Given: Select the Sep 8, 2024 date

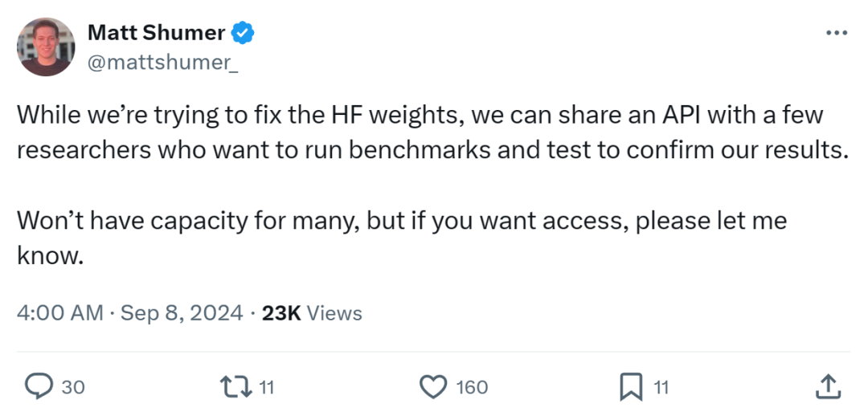Looking at the screenshot, I should click(x=182, y=312).
